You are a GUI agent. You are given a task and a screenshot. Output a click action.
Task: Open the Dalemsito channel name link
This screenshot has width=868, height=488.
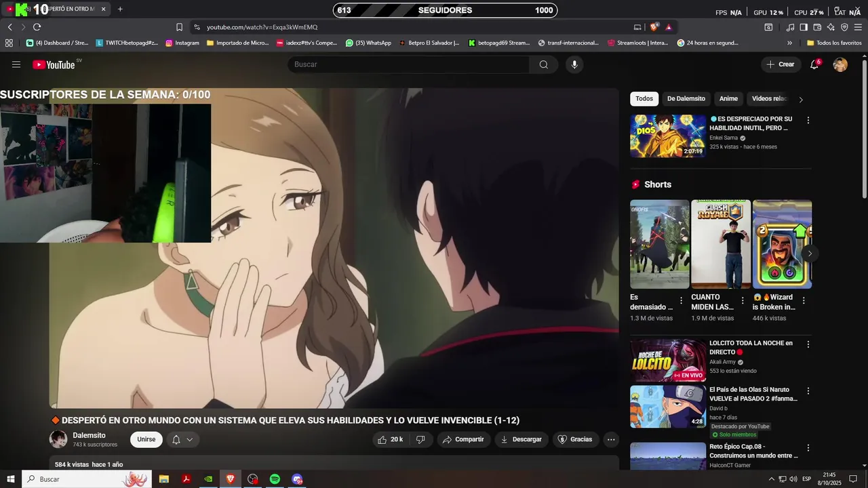click(x=89, y=435)
